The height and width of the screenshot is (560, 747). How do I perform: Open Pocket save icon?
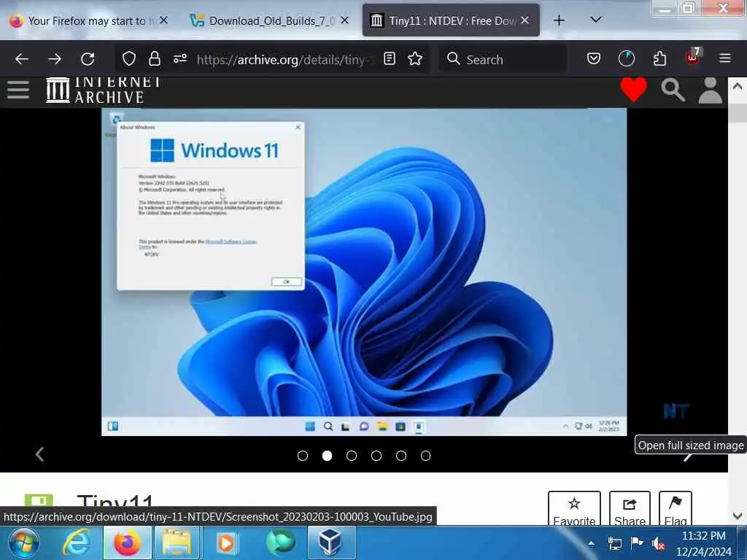click(x=594, y=59)
